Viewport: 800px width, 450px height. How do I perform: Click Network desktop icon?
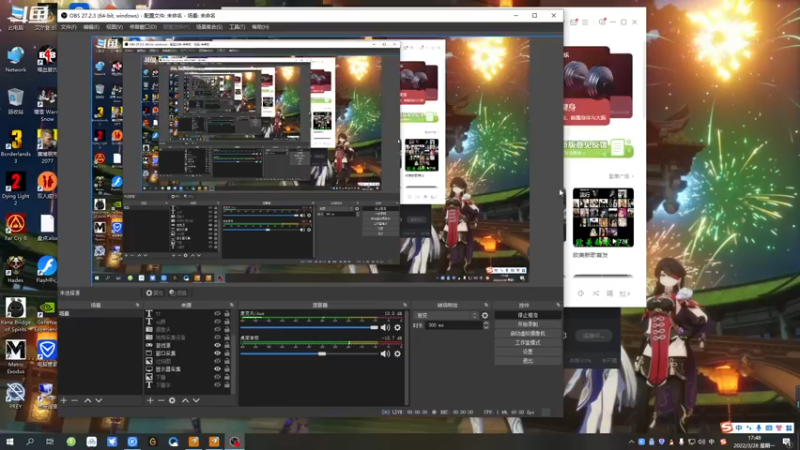click(x=16, y=59)
